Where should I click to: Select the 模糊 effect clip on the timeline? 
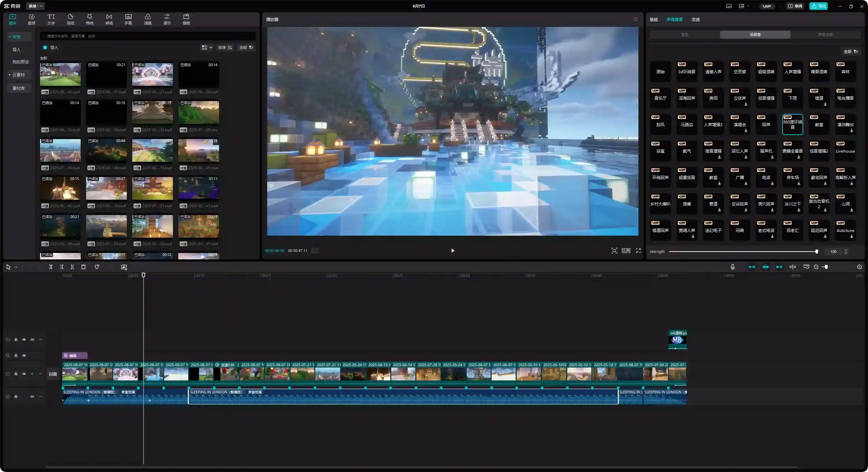coord(75,356)
